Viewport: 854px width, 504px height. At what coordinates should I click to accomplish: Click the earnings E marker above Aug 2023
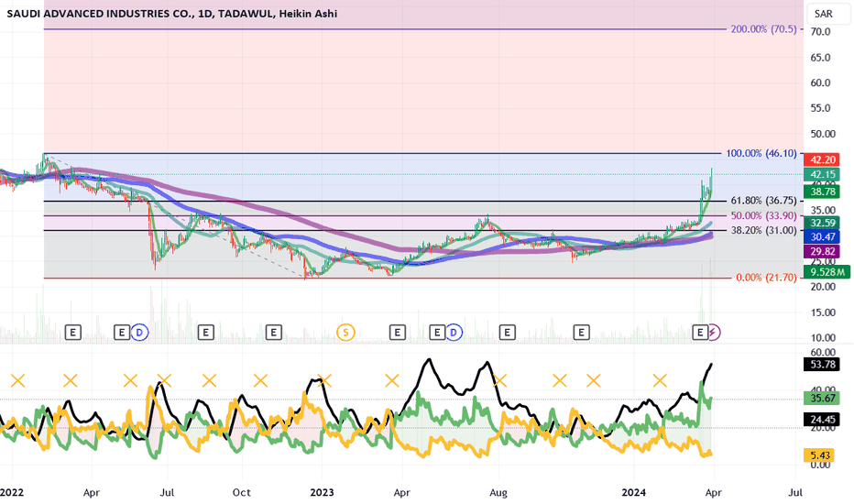[x=507, y=332]
